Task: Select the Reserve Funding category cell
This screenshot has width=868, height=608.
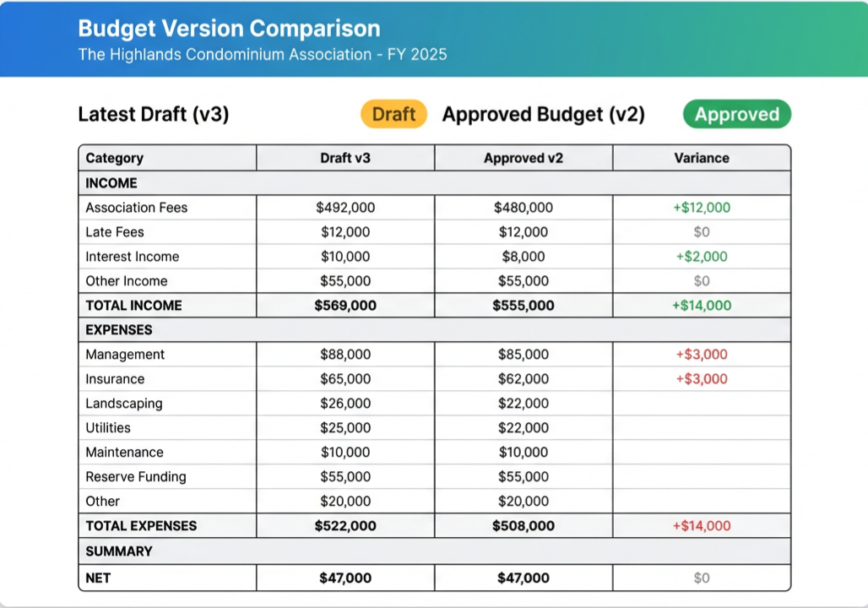Action: [136, 476]
